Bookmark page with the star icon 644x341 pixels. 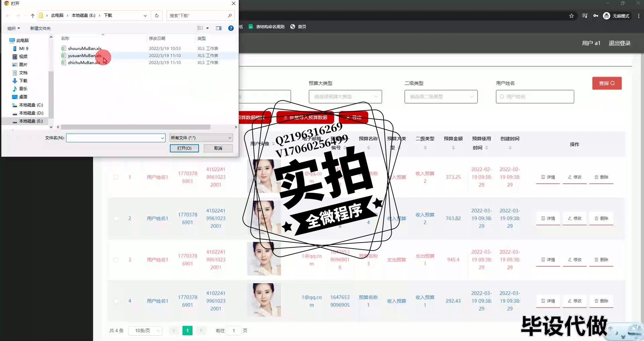(572, 16)
